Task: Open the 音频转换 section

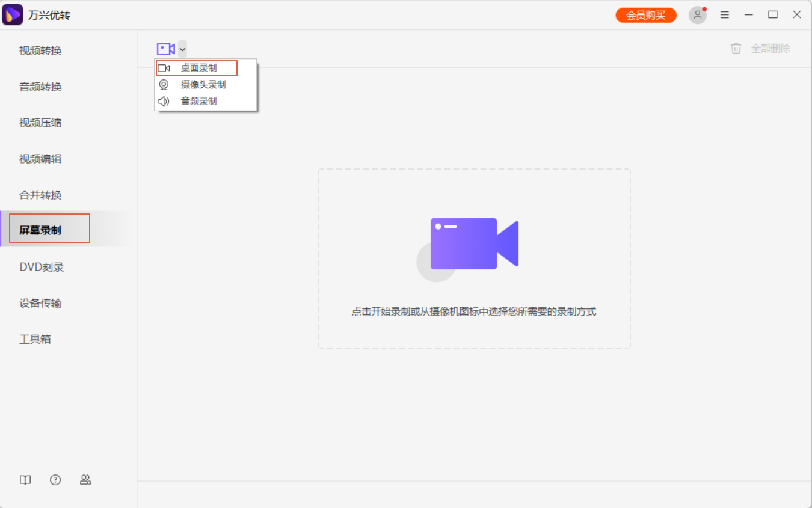Action: tap(40, 87)
